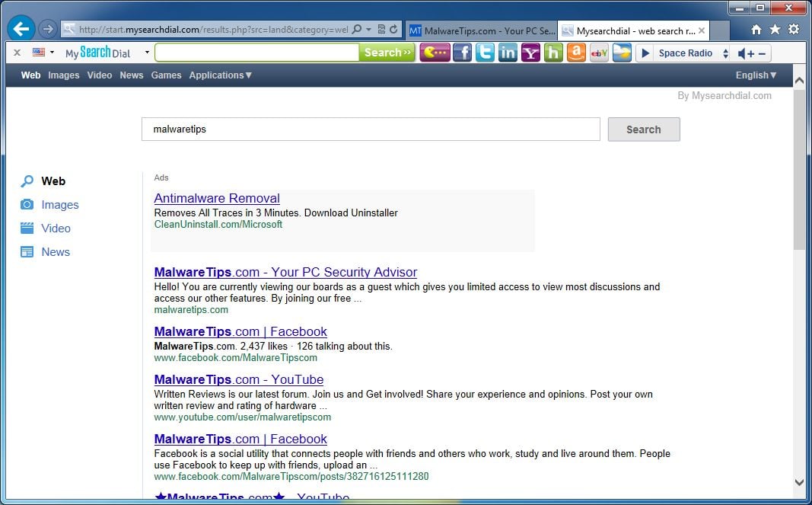
Task: Click By Mysearchdial.com text
Action: (x=724, y=95)
